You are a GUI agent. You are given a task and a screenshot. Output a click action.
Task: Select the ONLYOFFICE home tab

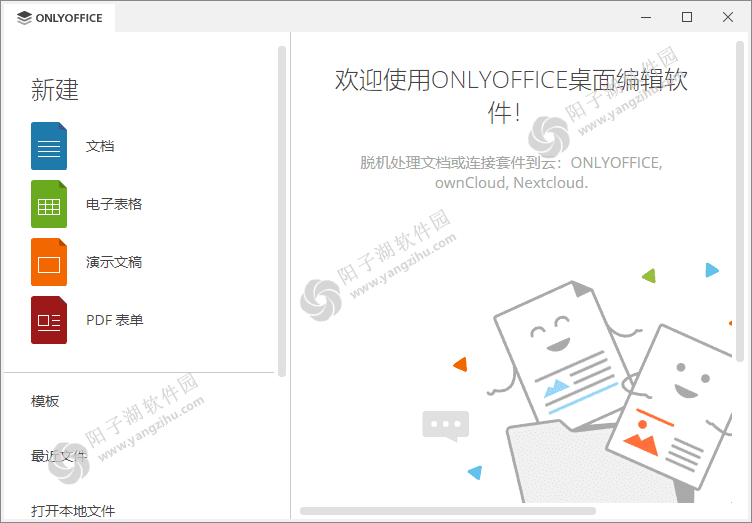59,18
